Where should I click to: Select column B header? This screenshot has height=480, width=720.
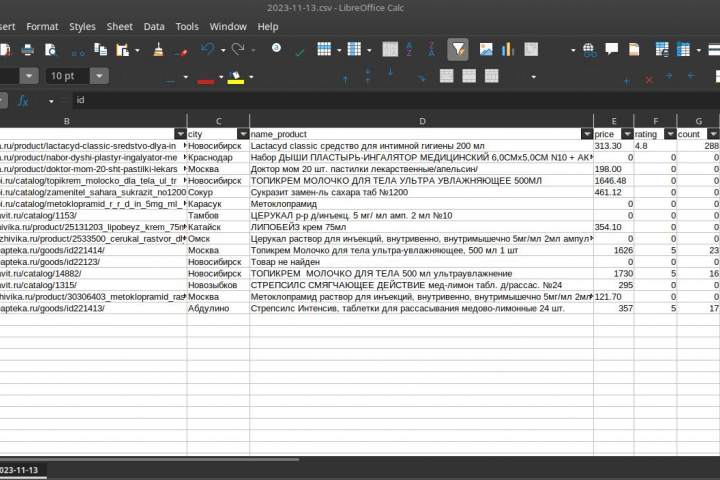click(67, 121)
